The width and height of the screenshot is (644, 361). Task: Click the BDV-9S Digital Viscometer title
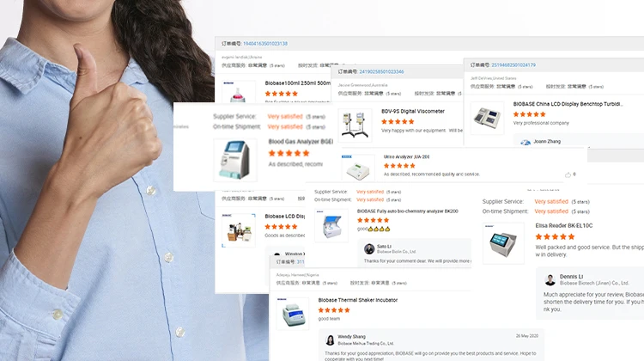(413, 111)
